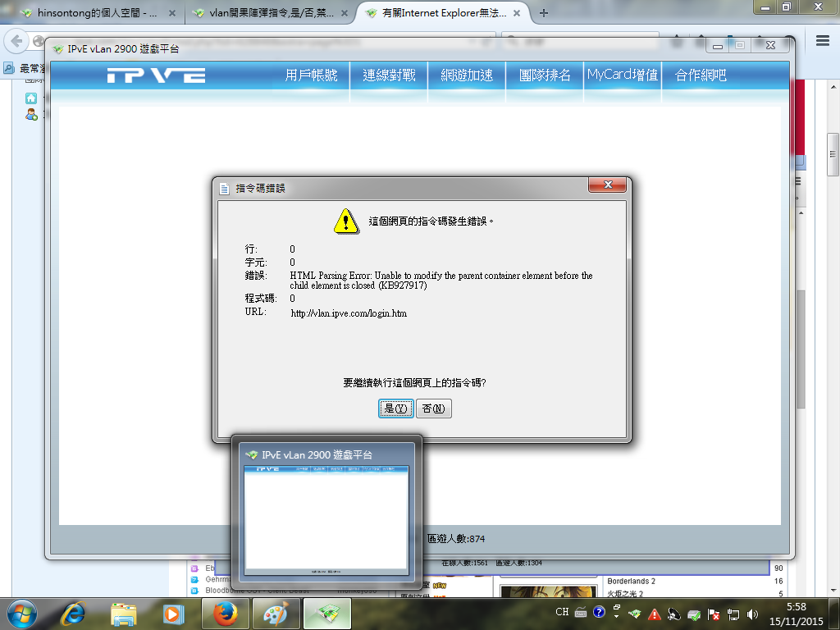Launch Internet Explorer from the taskbar
Viewport: 840px width, 630px height.
[73, 614]
